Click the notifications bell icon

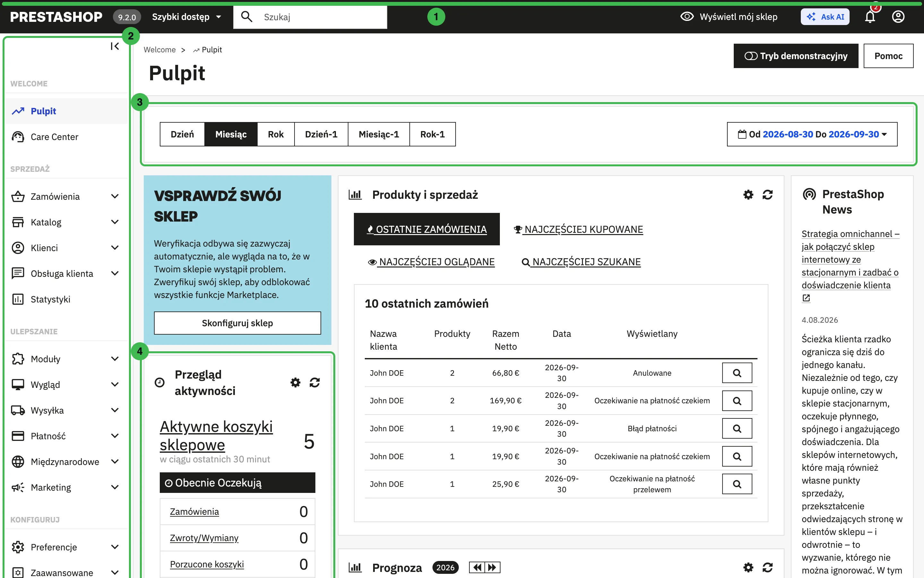click(x=870, y=17)
